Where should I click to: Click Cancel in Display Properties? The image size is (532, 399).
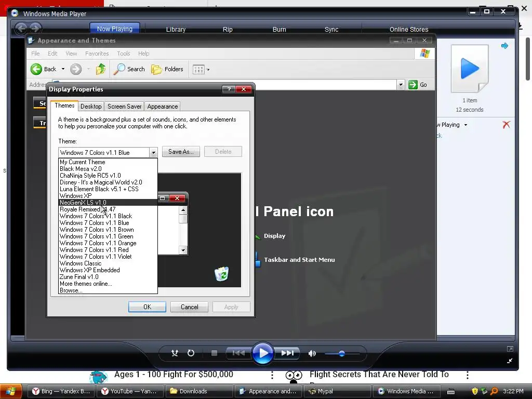189,307
